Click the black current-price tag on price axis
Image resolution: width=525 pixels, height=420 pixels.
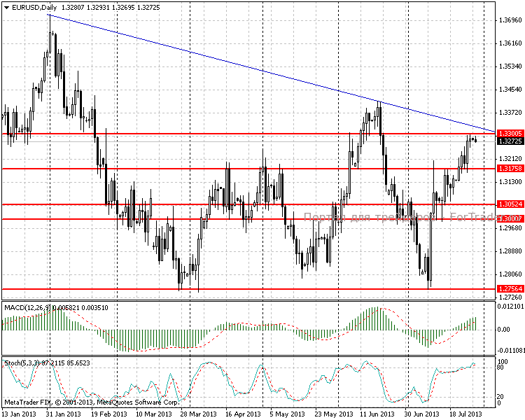pos(510,141)
